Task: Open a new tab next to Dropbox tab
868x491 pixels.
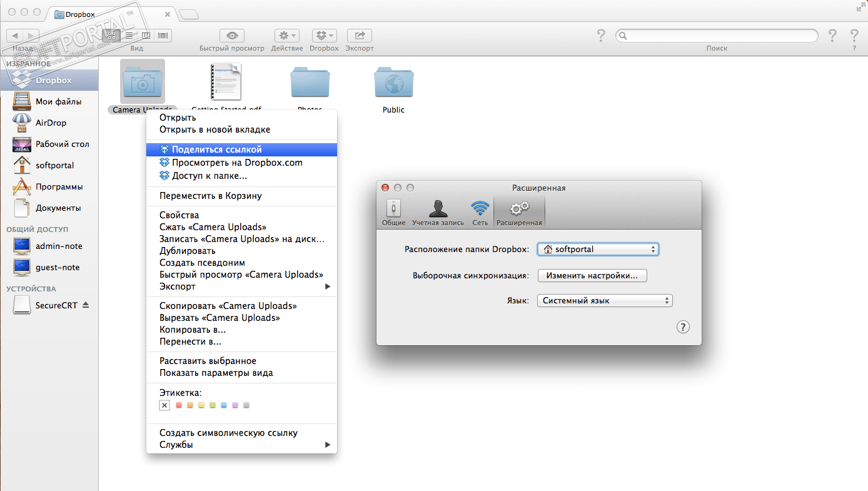Action: coord(189,14)
